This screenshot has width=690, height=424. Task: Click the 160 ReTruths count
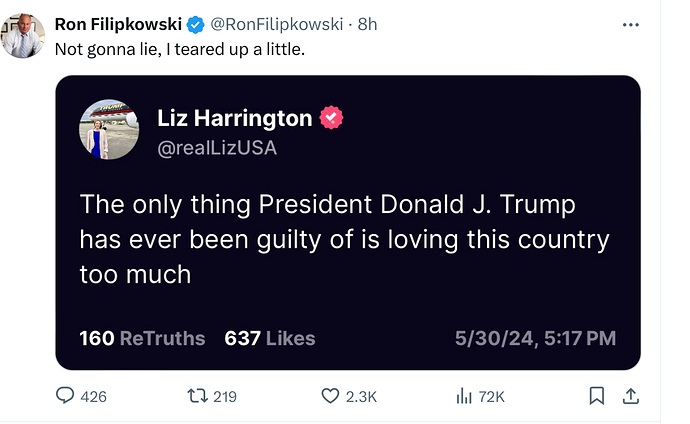point(142,338)
